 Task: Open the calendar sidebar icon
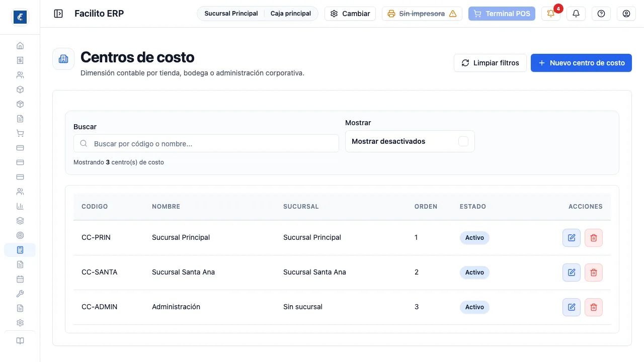point(20,279)
